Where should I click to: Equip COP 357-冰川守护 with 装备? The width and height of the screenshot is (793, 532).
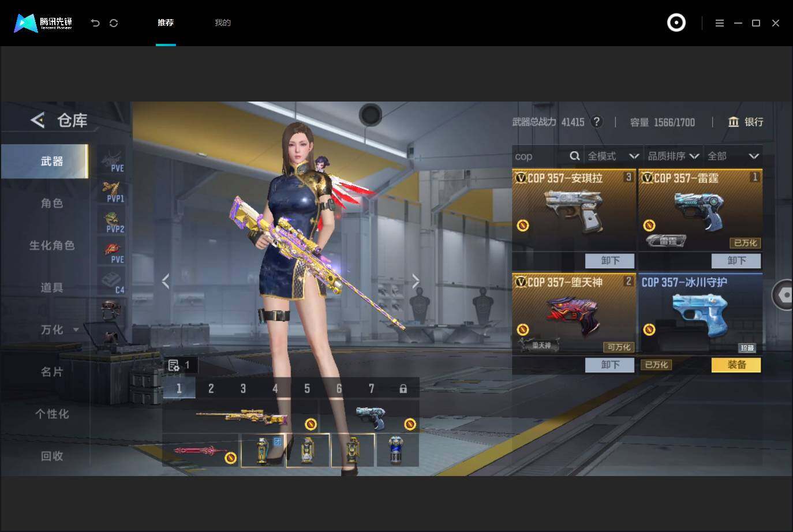[x=736, y=365]
